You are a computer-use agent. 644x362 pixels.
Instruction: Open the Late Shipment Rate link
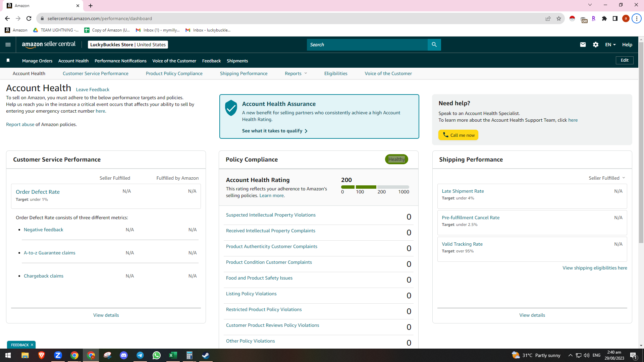click(463, 191)
